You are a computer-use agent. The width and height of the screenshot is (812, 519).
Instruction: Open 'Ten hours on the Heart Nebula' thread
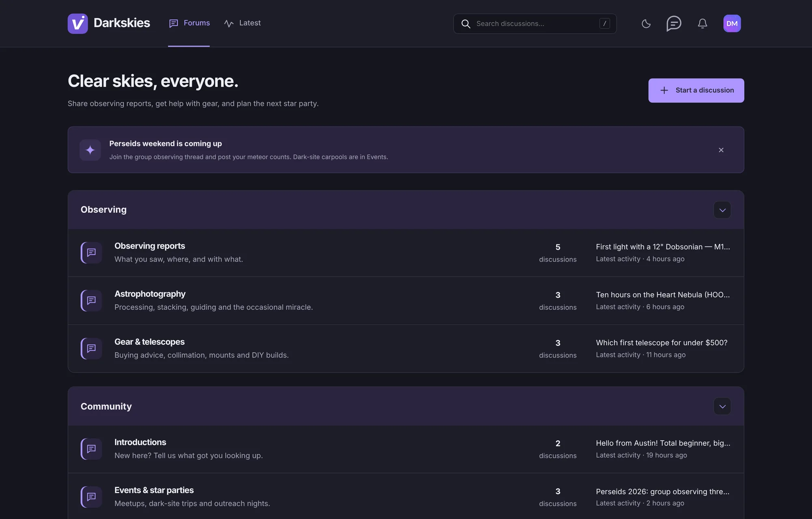click(x=663, y=294)
